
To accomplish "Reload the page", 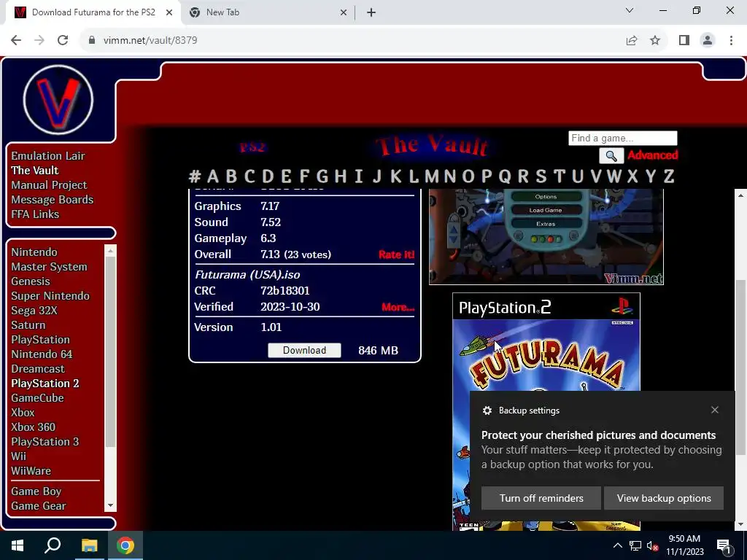I will pyautogui.click(x=63, y=41).
